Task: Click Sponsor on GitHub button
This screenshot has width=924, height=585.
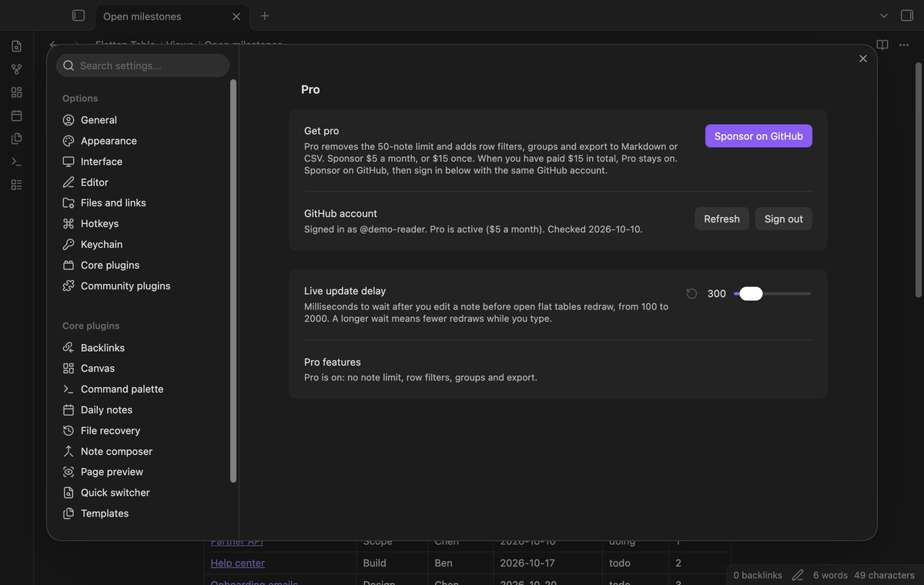Action: pos(758,136)
